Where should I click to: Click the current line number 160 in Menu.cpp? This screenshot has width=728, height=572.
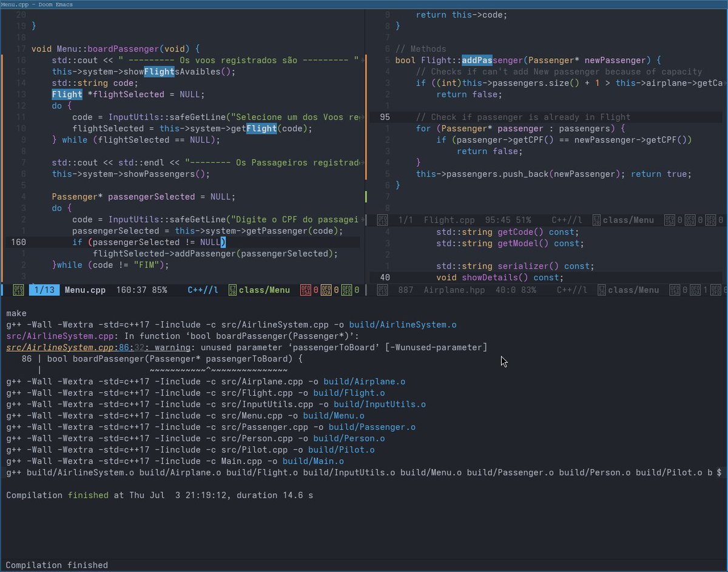(x=19, y=243)
